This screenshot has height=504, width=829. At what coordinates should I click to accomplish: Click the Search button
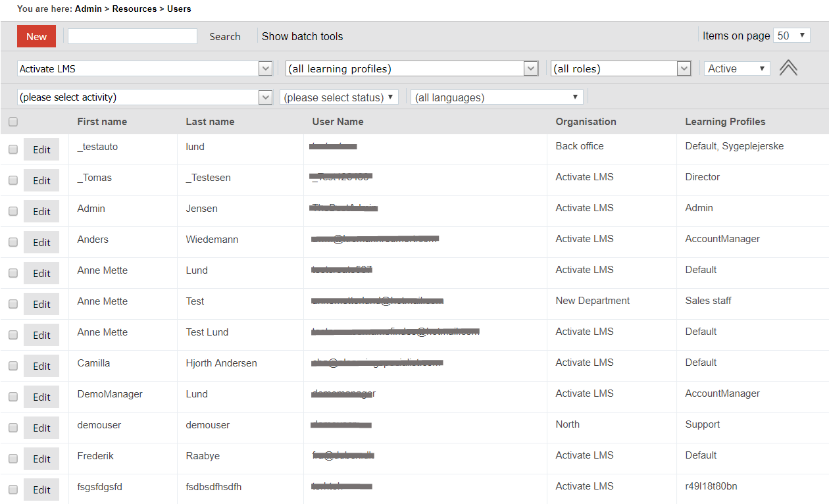225,37
